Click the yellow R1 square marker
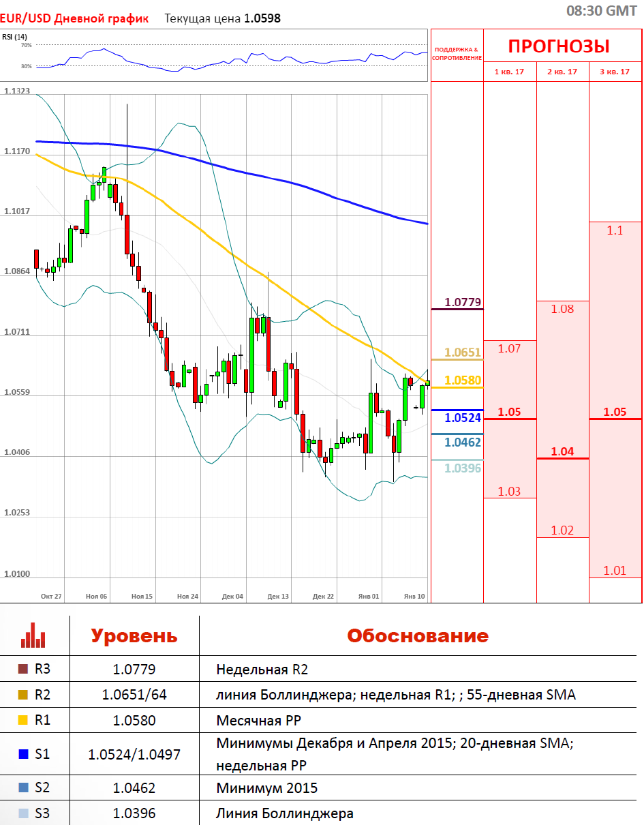 24,720
